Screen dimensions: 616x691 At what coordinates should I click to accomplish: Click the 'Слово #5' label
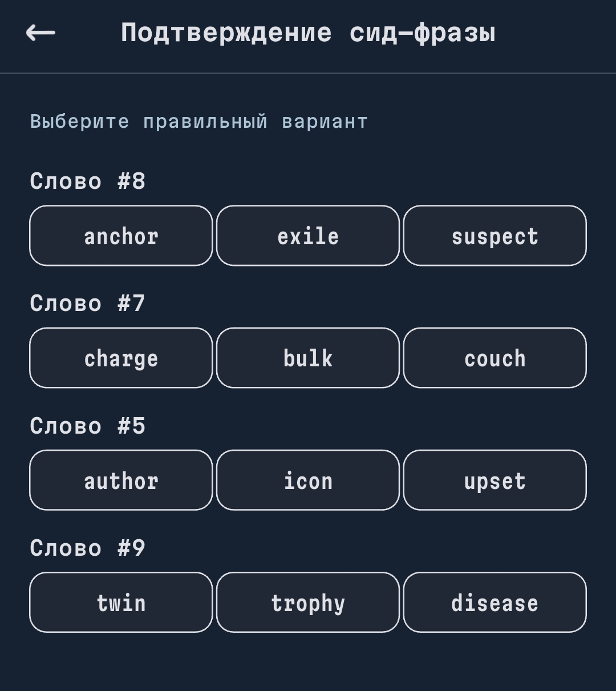(x=88, y=426)
